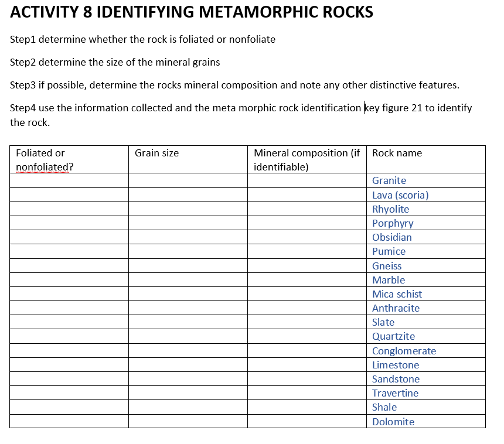504x444 pixels.
Task: Open the Limestone hyperlink
Action: pos(396,364)
